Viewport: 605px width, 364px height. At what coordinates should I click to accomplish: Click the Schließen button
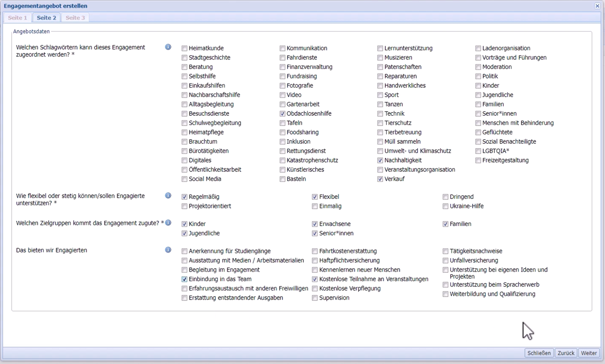pos(539,353)
